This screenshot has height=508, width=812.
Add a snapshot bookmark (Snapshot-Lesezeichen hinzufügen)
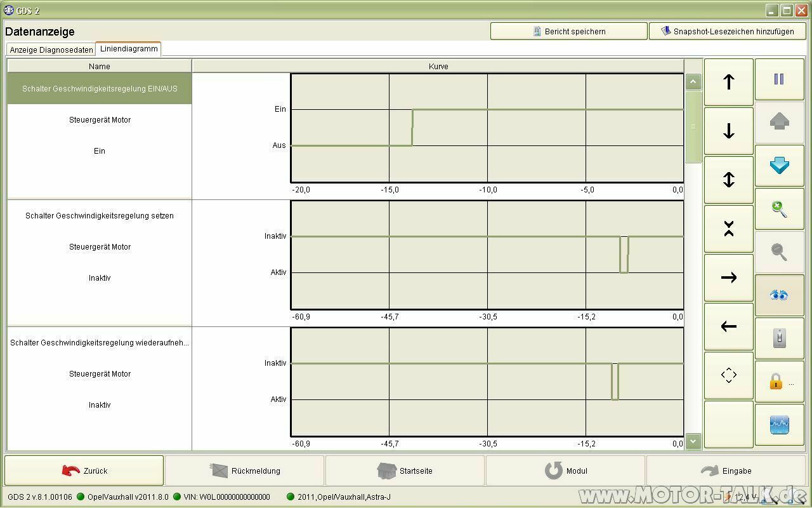(x=727, y=31)
